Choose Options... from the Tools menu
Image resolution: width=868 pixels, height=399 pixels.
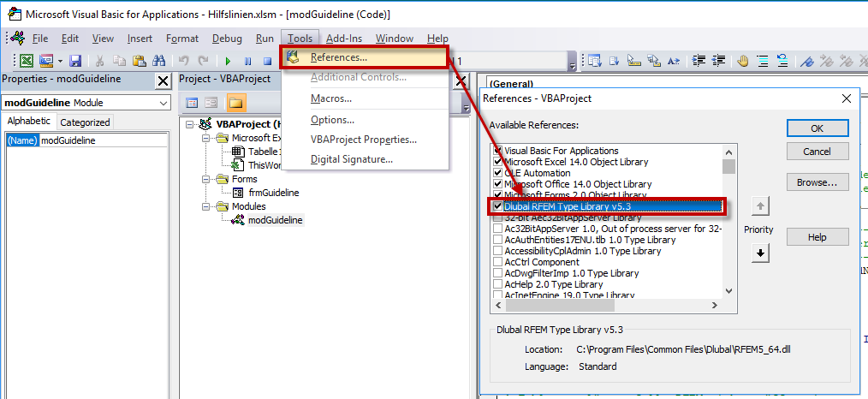[332, 120]
